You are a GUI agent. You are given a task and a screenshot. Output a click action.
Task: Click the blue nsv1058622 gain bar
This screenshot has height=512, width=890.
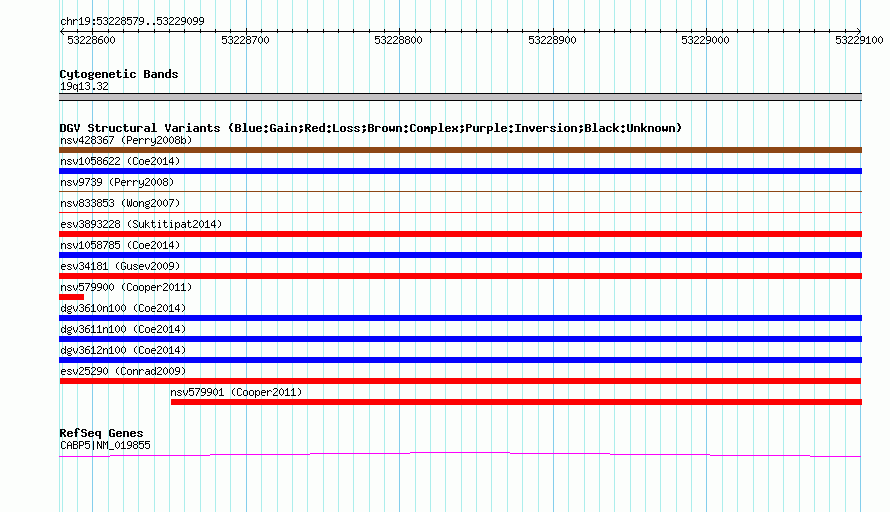tap(460, 171)
